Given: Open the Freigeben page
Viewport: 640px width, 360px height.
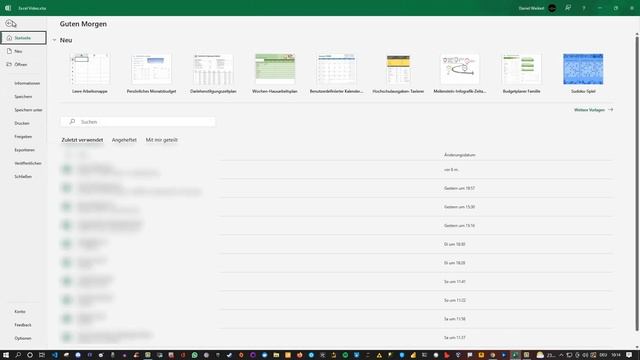Looking at the screenshot, I should tap(23, 137).
